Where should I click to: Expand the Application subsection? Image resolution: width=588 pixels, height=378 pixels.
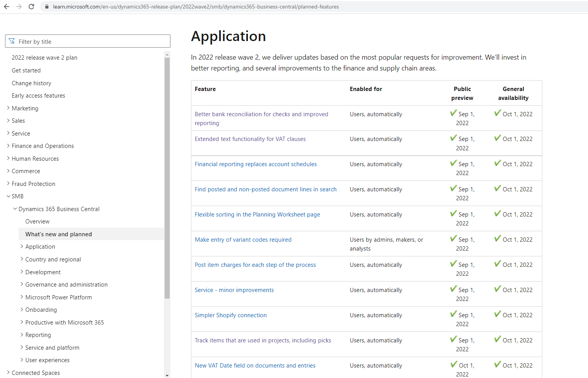coord(22,246)
